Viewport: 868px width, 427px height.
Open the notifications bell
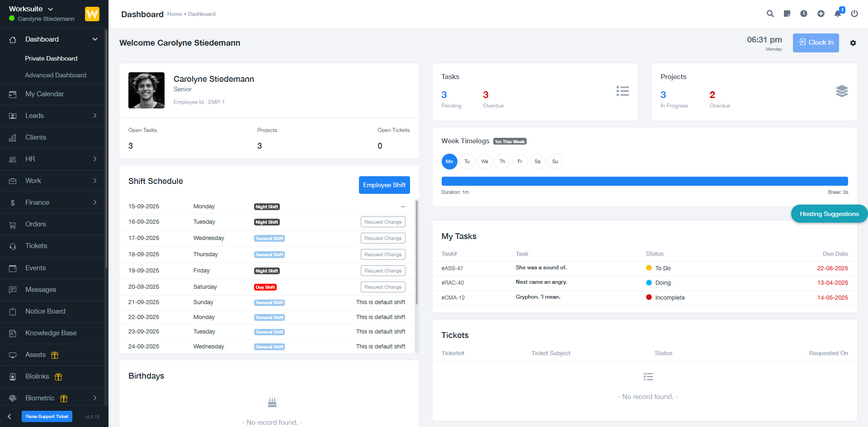(x=837, y=14)
